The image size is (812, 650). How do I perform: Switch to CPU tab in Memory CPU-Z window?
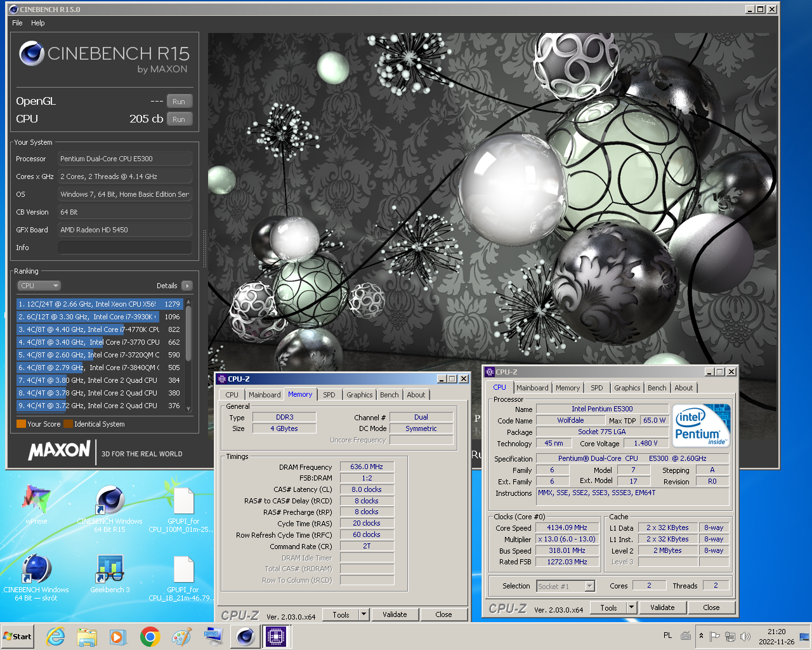point(232,395)
